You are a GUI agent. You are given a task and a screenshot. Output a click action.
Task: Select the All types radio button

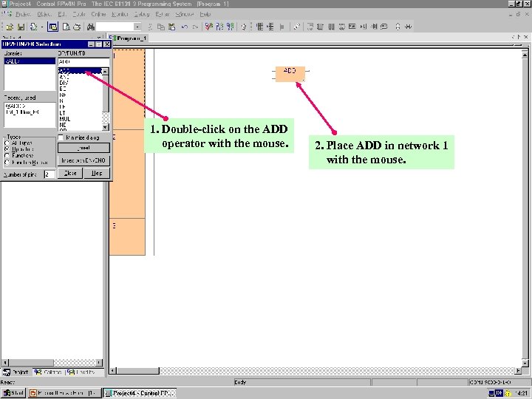(7, 143)
